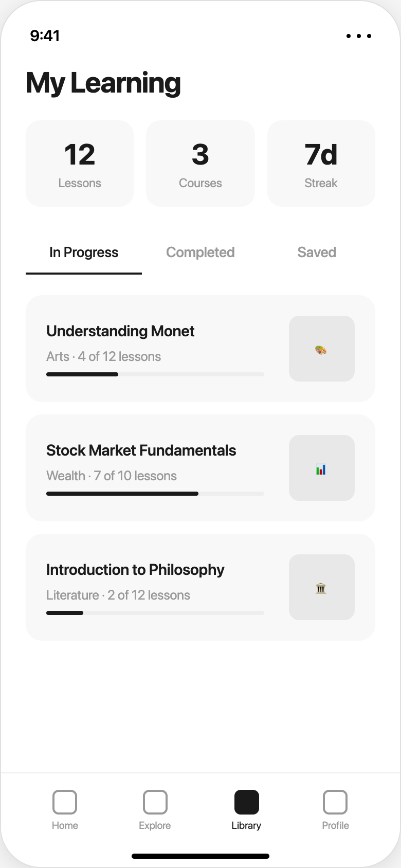Switch to the Saved tab

[x=317, y=252]
